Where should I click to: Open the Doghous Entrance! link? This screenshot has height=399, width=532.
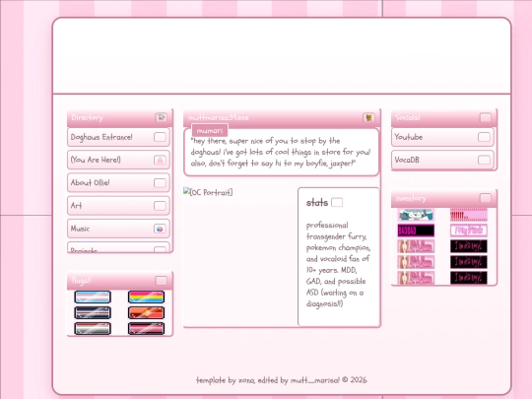pos(118,137)
